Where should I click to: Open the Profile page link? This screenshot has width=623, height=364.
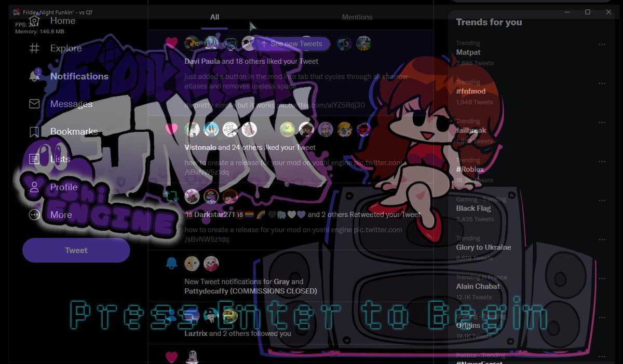64,187
